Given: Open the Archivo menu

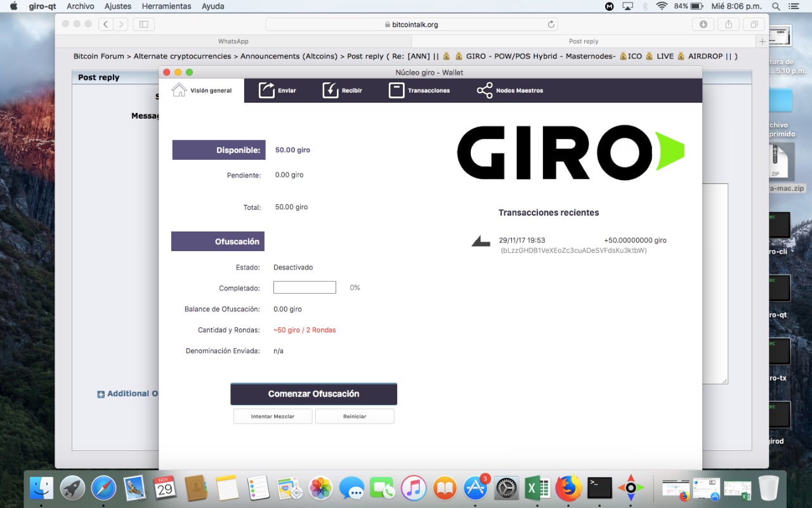Looking at the screenshot, I should pyautogui.click(x=81, y=6).
